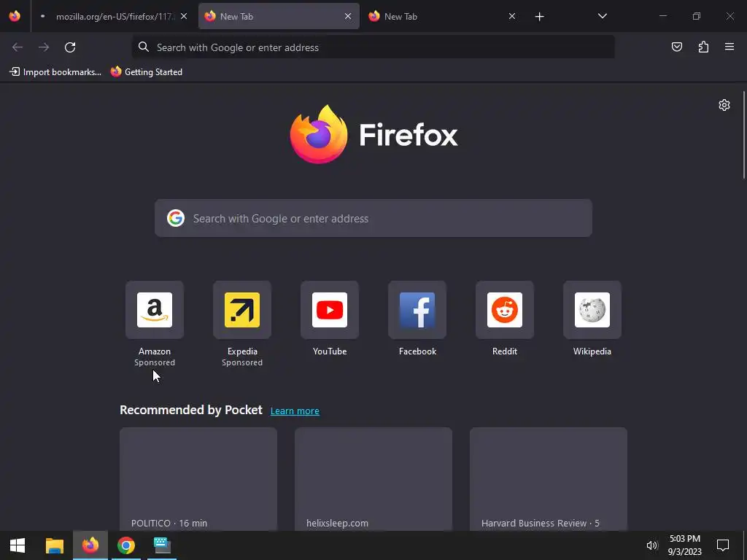This screenshot has width=747, height=560.
Task: Open the Extensions puzzle icon
Action: (x=703, y=47)
